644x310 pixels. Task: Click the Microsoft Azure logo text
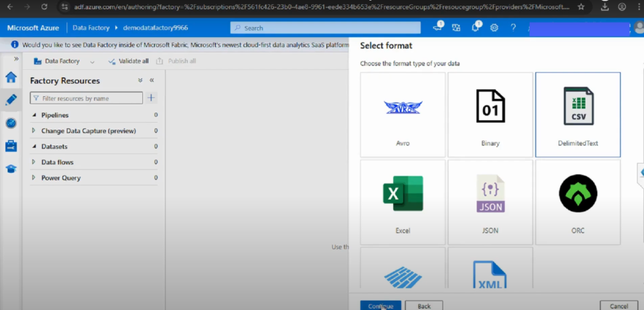pyautogui.click(x=33, y=28)
